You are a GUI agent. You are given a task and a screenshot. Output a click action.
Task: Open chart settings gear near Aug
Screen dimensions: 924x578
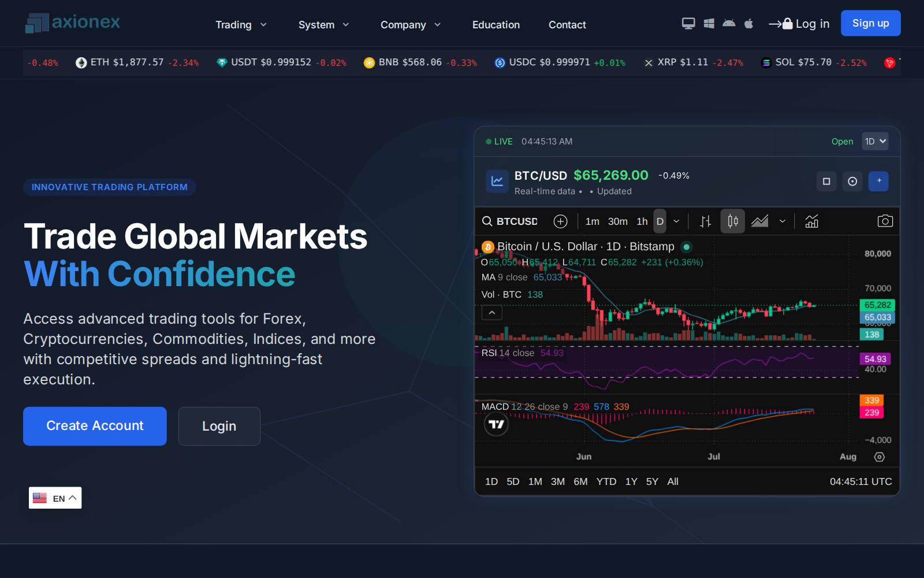[x=880, y=457]
